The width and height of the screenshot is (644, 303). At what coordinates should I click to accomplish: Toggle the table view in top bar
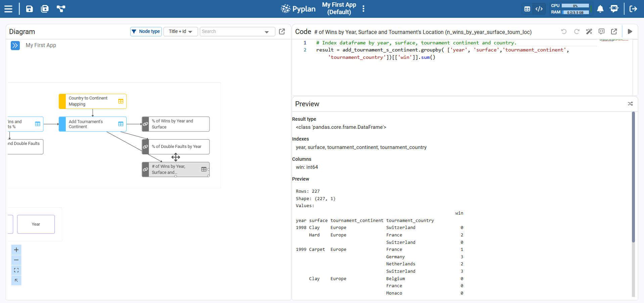pos(527,9)
